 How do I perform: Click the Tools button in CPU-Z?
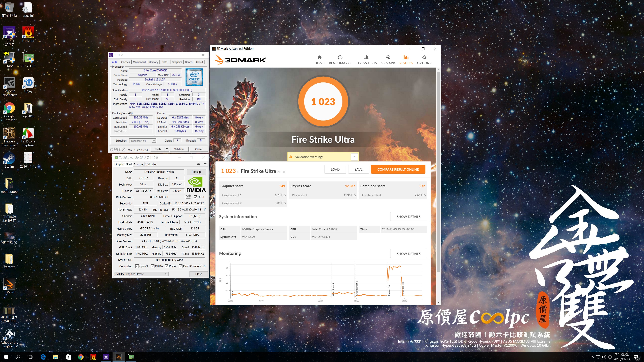[x=158, y=149]
